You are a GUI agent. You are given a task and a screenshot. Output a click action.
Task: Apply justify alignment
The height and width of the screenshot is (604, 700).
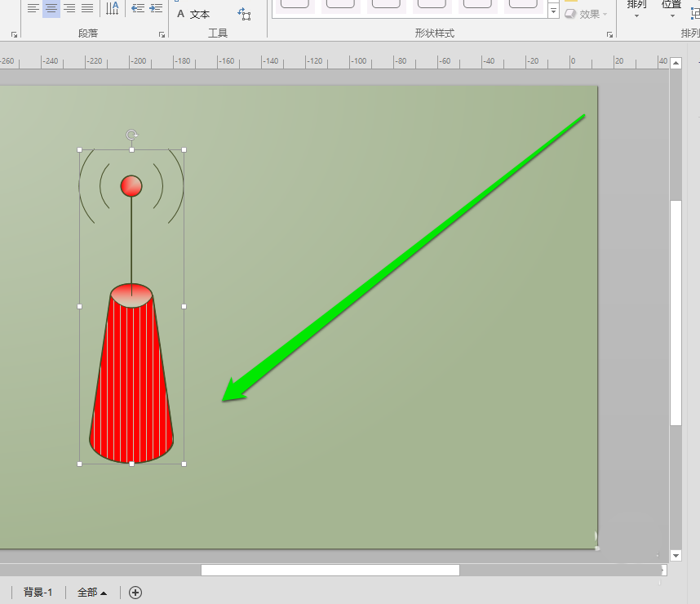tap(87, 8)
